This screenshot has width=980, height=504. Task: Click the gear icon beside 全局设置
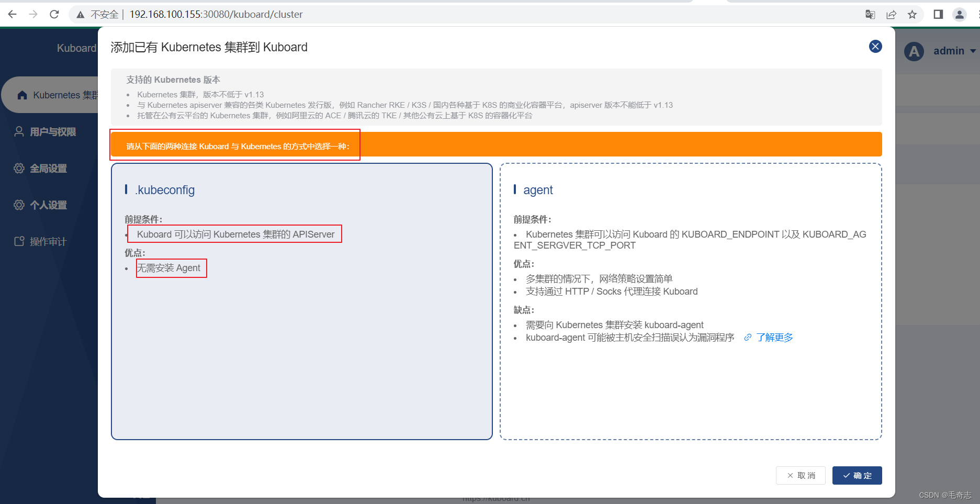(x=19, y=168)
